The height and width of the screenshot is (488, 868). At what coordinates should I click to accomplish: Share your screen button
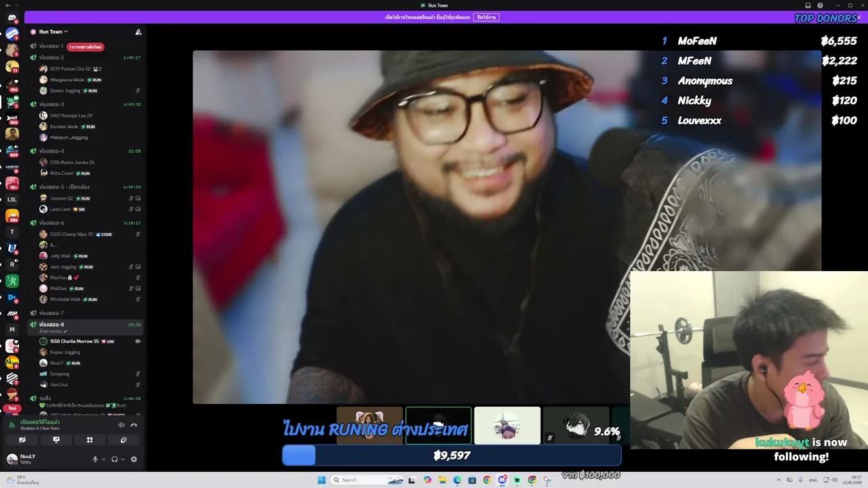[56, 440]
